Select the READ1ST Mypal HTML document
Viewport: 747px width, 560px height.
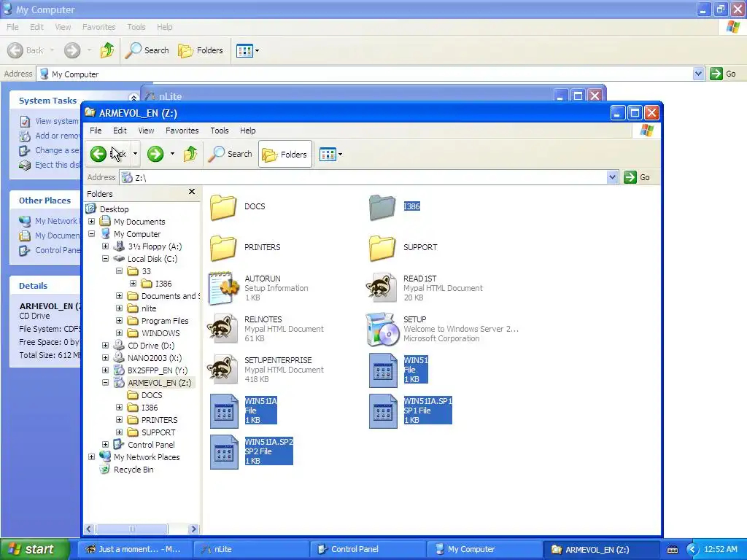click(x=382, y=288)
